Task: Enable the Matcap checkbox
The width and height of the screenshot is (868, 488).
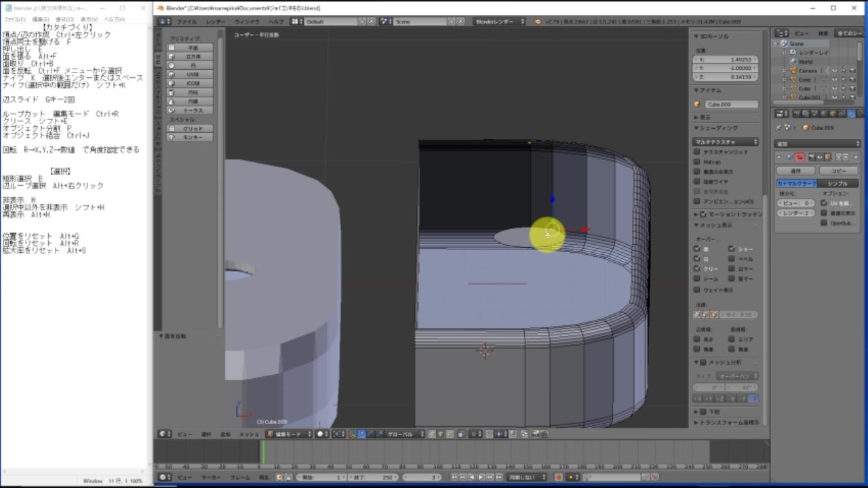Action: (697, 162)
